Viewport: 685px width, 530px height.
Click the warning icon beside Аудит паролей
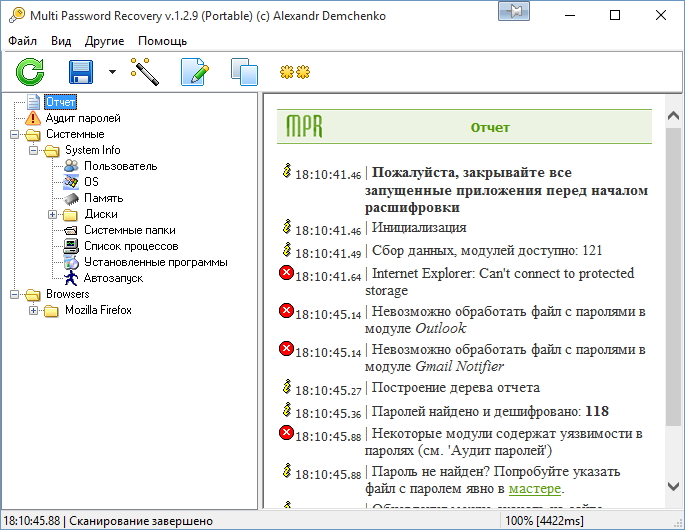[33, 118]
